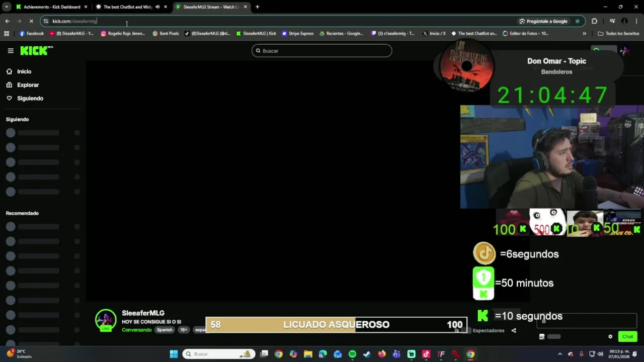Open the Chrome extensions puzzle icon
This screenshot has height=362, width=644.
coord(595,21)
